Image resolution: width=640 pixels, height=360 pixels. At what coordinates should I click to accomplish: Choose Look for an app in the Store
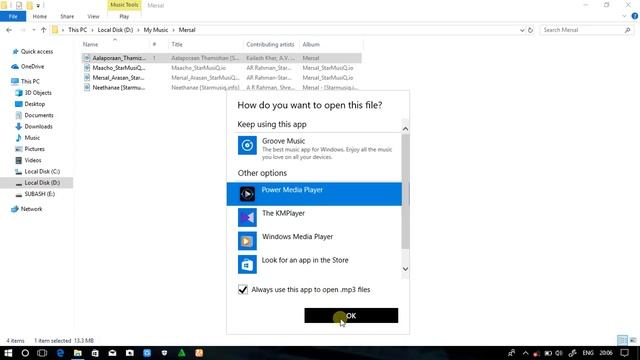click(314, 264)
